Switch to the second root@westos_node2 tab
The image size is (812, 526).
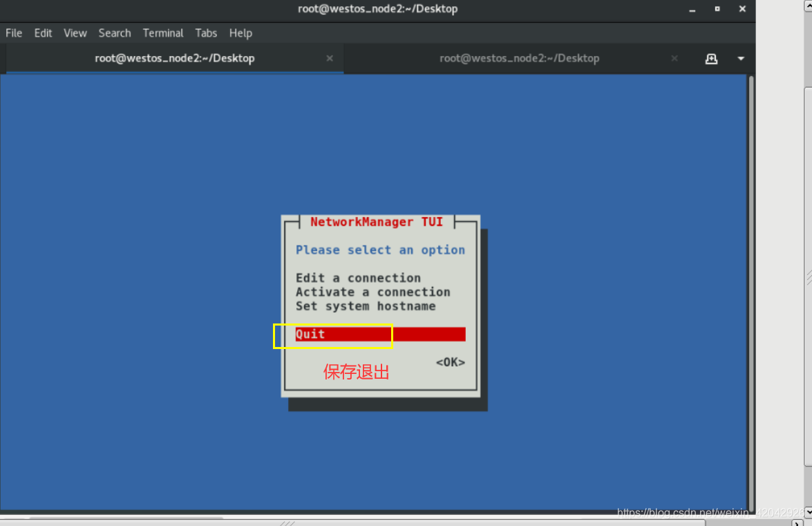pos(520,58)
